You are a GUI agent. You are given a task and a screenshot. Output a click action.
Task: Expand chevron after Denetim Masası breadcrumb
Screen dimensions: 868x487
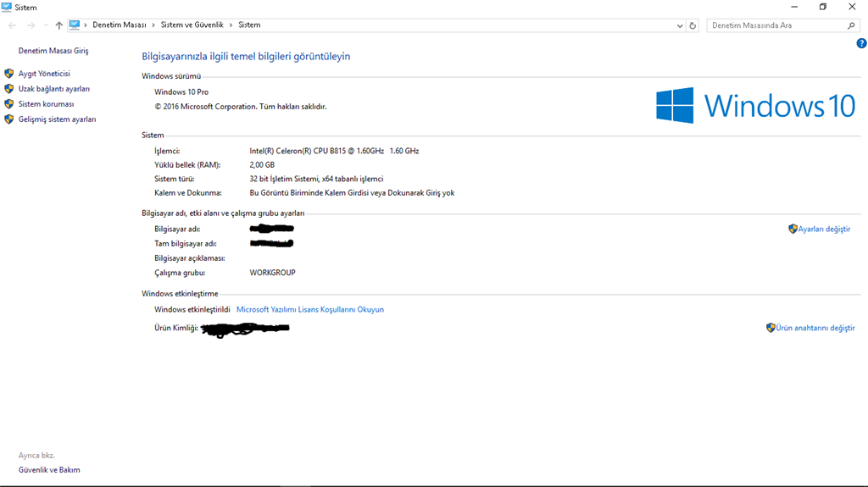tap(153, 25)
